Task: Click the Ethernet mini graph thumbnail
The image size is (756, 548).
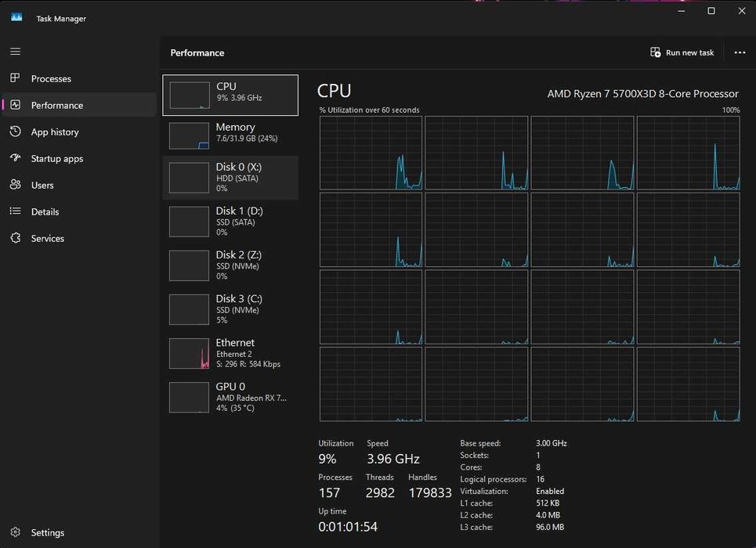Action: click(189, 353)
